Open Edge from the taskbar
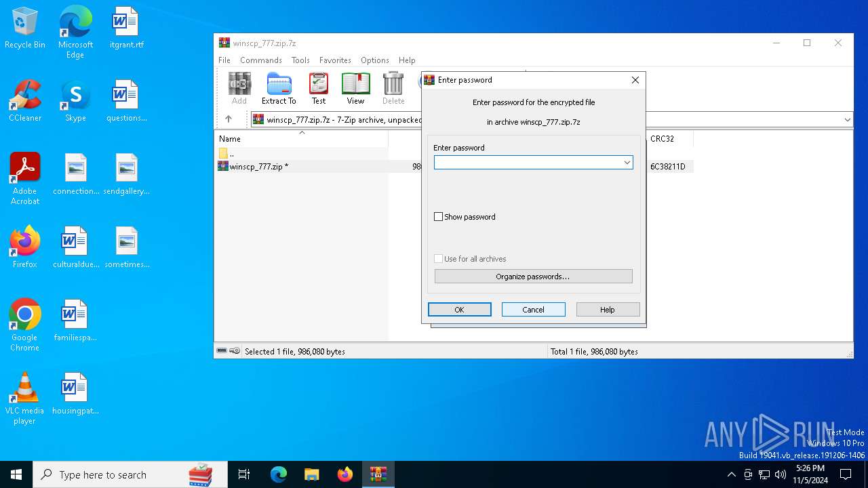This screenshot has height=488, width=868. tap(279, 474)
